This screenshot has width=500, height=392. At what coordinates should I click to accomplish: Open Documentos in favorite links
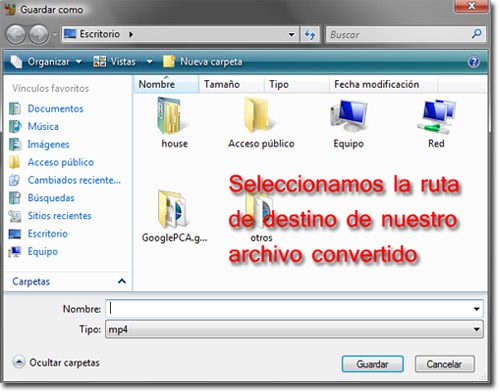(55, 109)
